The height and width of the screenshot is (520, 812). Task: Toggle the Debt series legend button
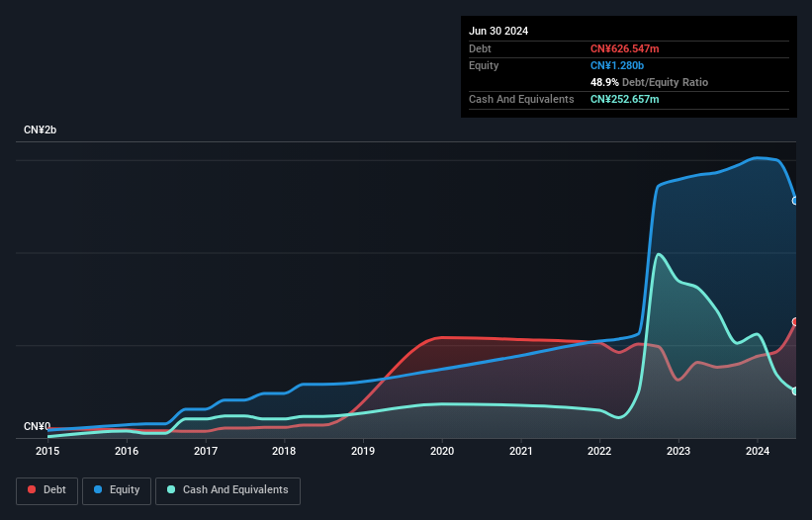(x=47, y=490)
